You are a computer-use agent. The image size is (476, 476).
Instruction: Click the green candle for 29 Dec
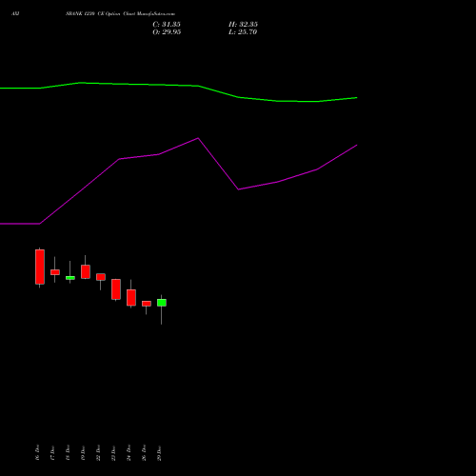coord(162,303)
